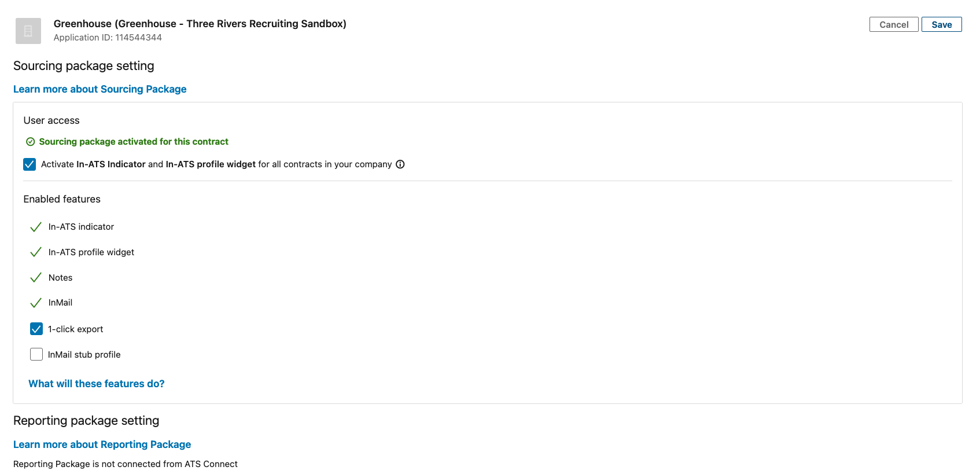
Task: Cancel the configuration changes
Action: point(894,24)
